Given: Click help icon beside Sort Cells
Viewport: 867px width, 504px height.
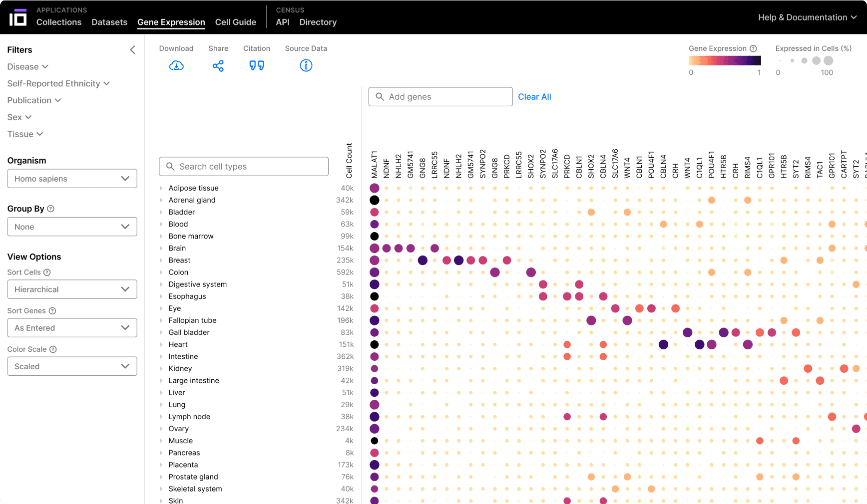Looking at the screenshot, I should (47, 272).
